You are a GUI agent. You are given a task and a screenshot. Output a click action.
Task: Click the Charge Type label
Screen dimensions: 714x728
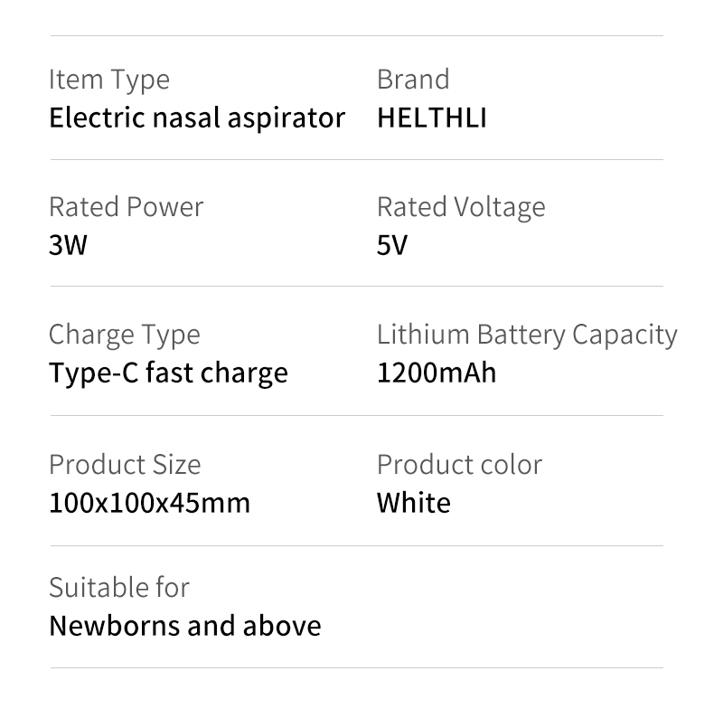[x=125, y=336]
